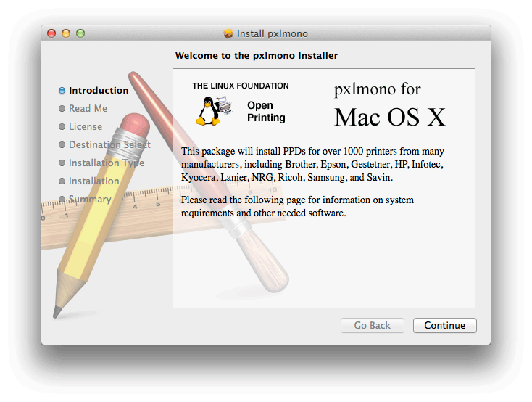Screen dimensions: 532x402
Task: Click the 'Install pxlmono' window title
Action: (272, 33)
